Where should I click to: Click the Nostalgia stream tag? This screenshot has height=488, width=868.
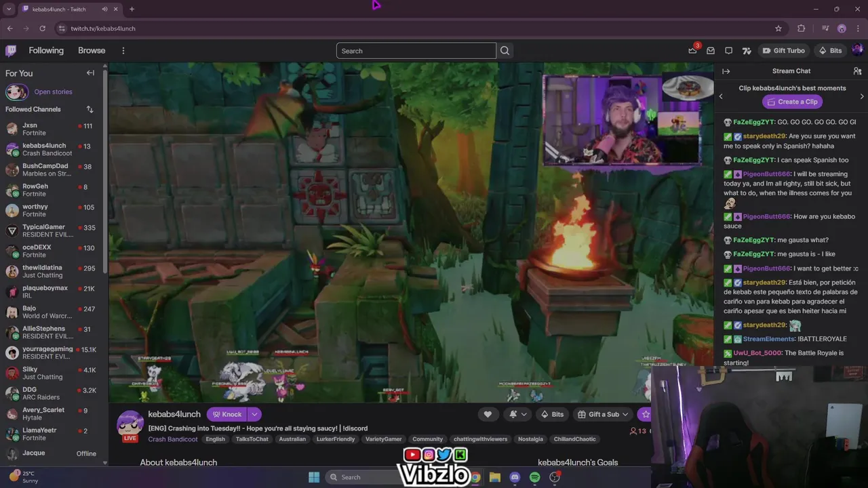530,439
